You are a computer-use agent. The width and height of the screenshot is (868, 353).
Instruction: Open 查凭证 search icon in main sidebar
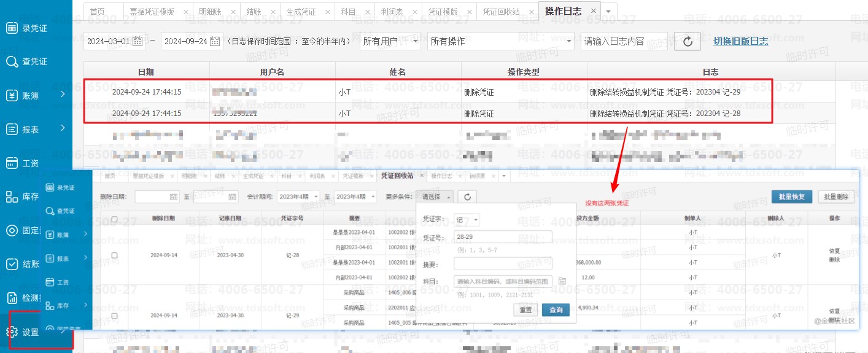coord(12,61)
